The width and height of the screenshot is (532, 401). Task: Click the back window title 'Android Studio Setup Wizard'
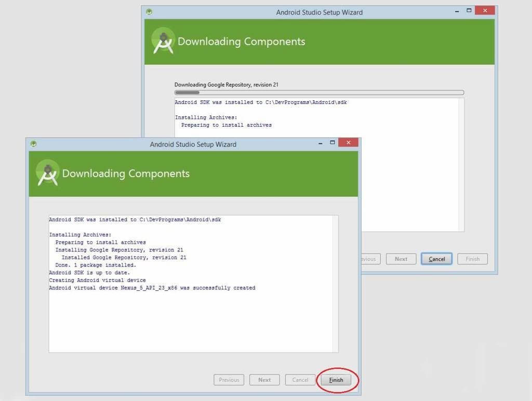point(320,12)
